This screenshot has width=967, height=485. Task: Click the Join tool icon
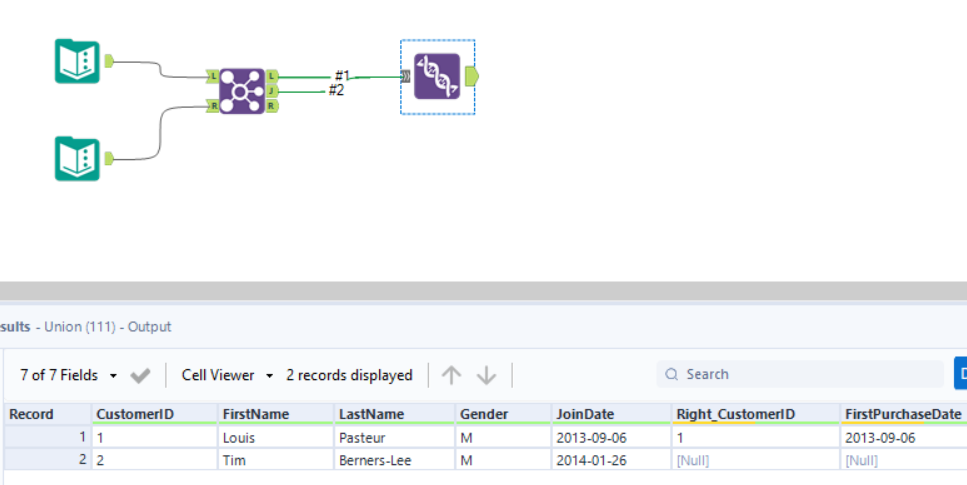click(x=241, y=91)
